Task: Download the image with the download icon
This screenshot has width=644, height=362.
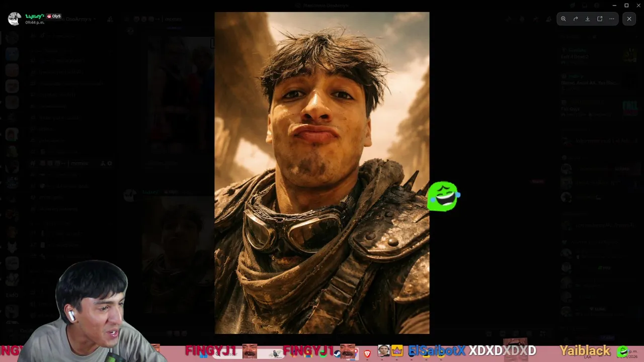Action: click(x=588, y=19)
